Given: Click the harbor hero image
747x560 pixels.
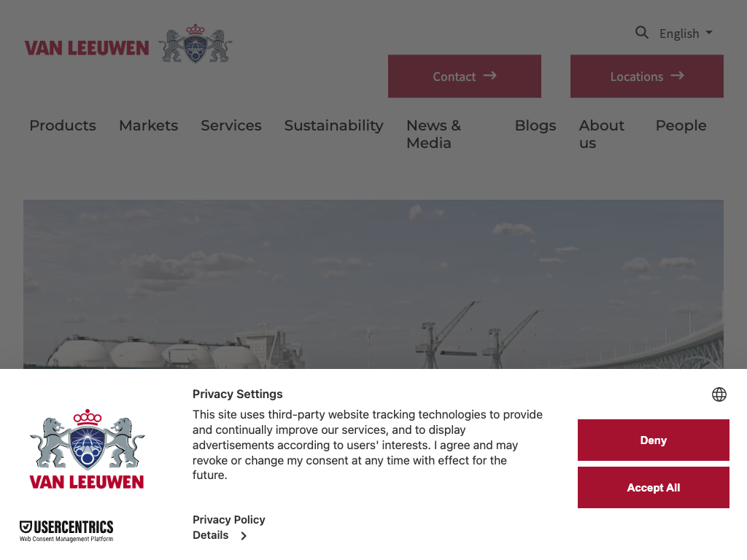Looking at the screenshot, I should 373,284.
